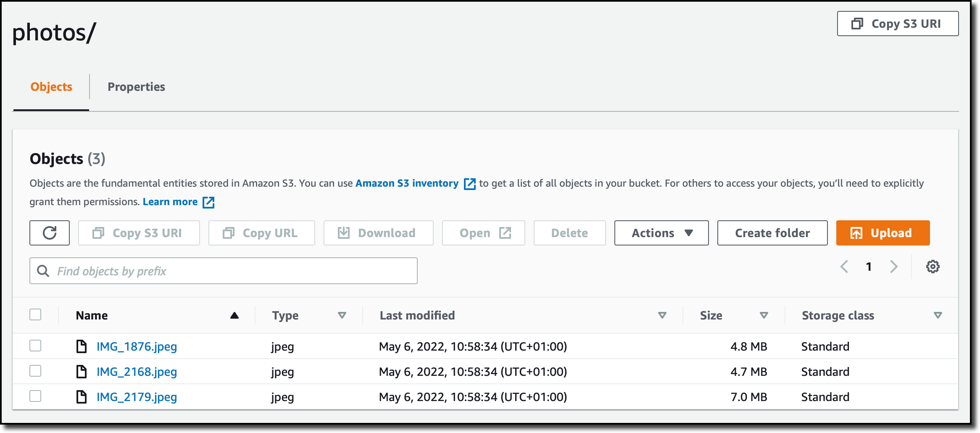Sort the table by Last modified arrow
980x433 pixels.
[662, 316]
